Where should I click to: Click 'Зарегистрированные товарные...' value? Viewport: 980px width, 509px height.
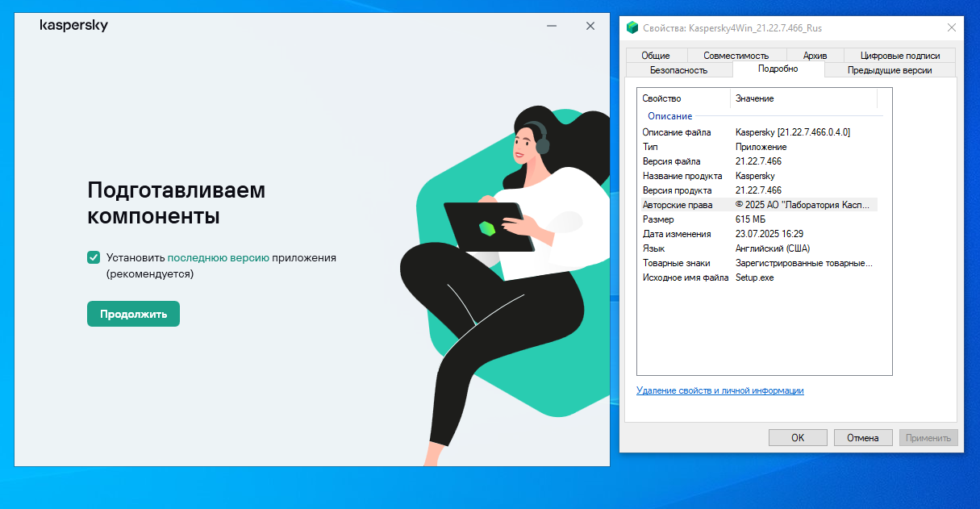point(804,263)
